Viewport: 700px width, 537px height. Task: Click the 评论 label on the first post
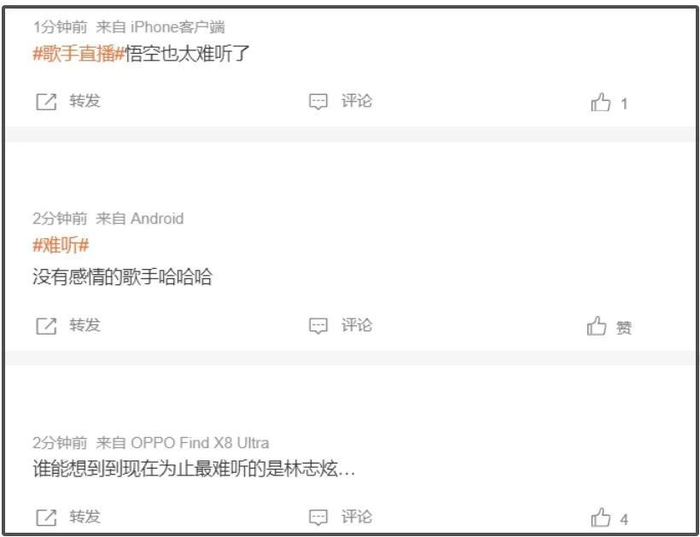[357, 101]
